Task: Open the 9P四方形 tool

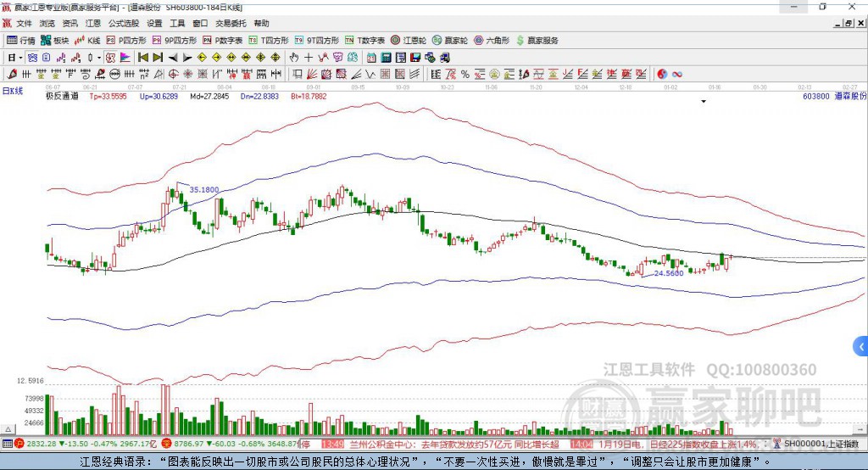Action: (175, 41)
